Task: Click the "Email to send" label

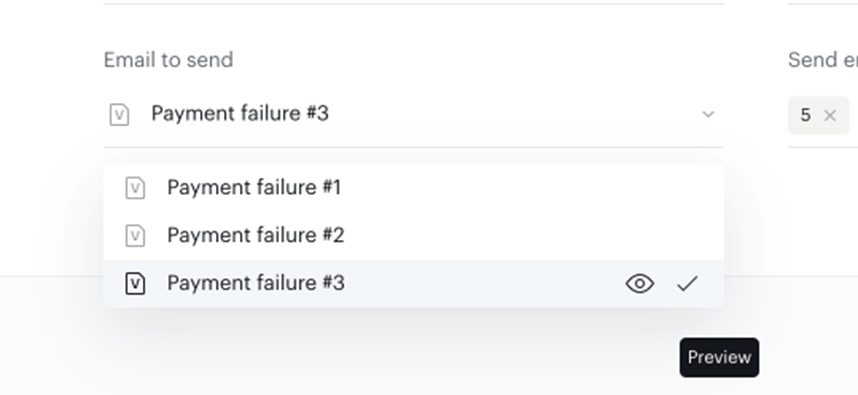Action: [169, 60]
